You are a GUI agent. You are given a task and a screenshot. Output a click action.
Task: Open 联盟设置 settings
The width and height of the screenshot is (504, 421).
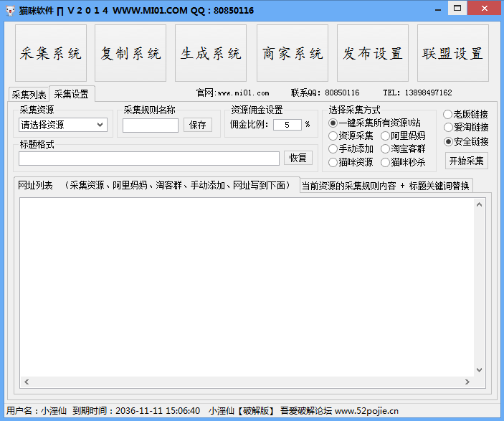(453, 54)
